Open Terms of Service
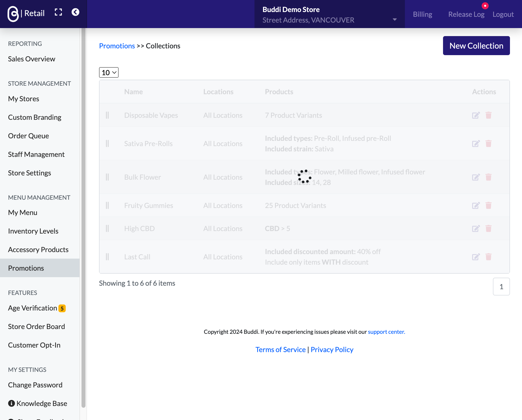 [280, 350]
